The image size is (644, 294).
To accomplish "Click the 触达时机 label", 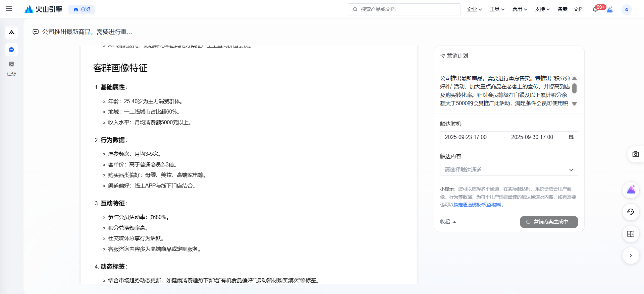I will tap(451, 124).
